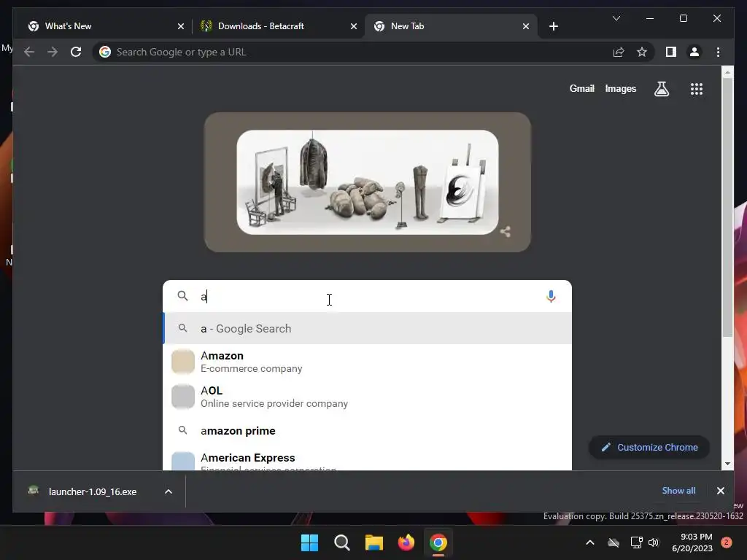Open Windows taskbar search
Image resolution: width=747 pixels, height=560 pixels.
click(342, 542)
